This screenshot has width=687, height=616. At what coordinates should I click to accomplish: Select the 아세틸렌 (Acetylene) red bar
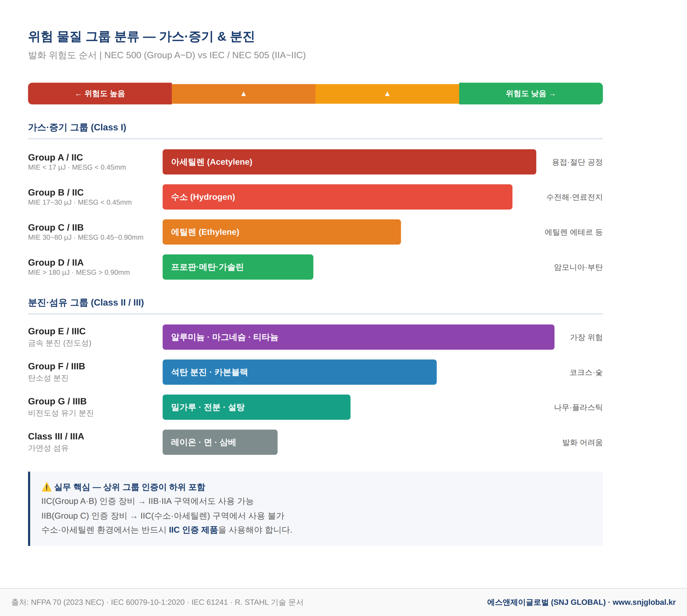(x=349, y=162)
